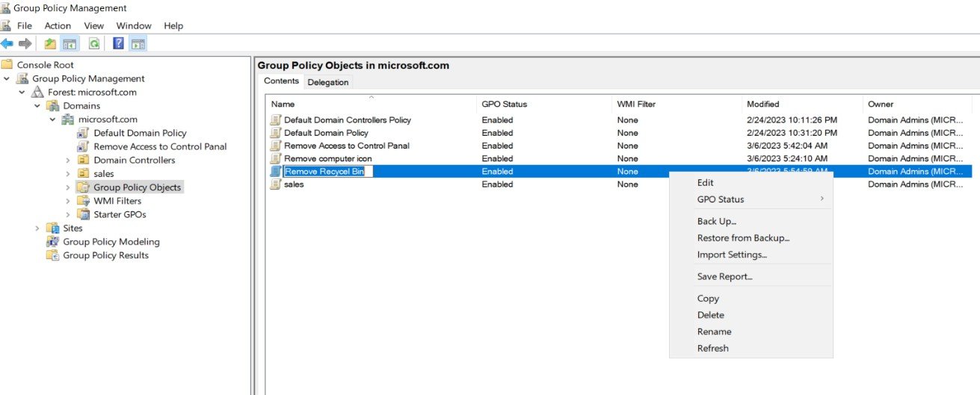Expand the WMI Filters tree node
Image resolution: width=980 pixels, height=395 pixels.
tap(68, 201)
